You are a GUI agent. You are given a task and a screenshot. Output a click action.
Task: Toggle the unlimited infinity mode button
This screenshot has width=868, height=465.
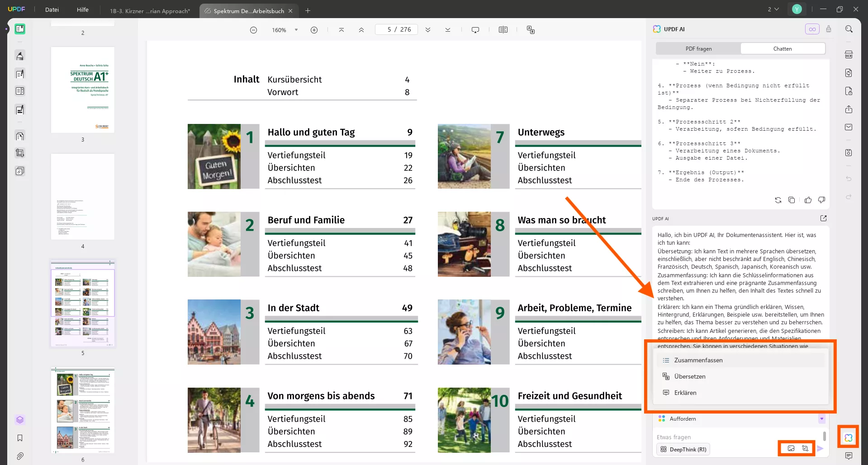pos(812,29)
